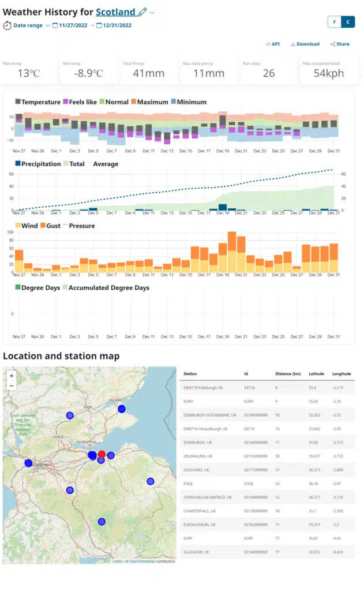Zoom in on the station map
Viewport: 364px width, 591px height.
[12, 376]
